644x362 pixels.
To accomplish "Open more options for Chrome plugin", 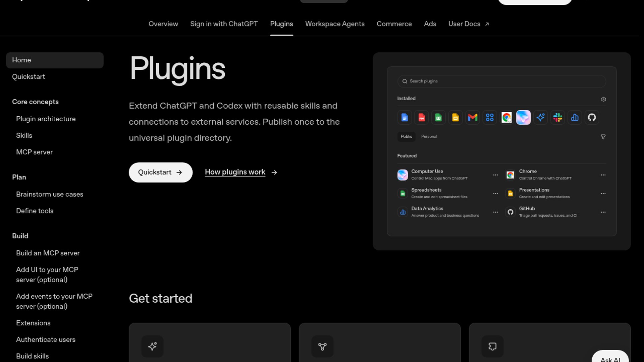I will (603, 175).
